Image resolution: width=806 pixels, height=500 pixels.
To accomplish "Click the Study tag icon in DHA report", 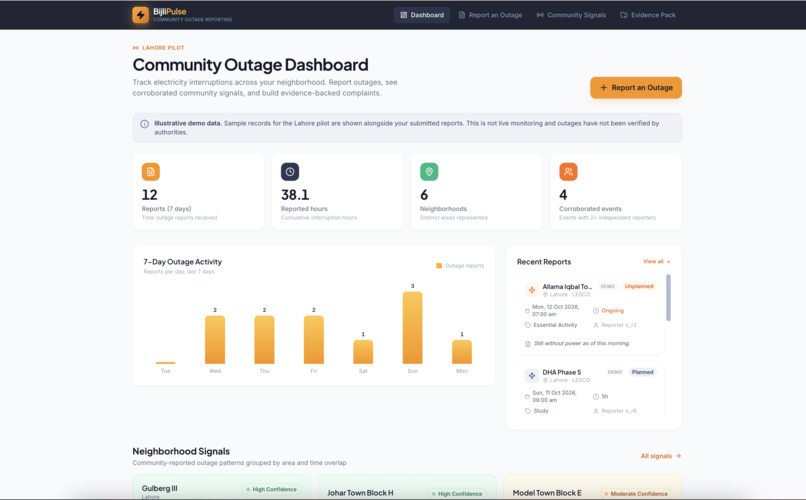I will pyautogui.click(x=527, y=411).
